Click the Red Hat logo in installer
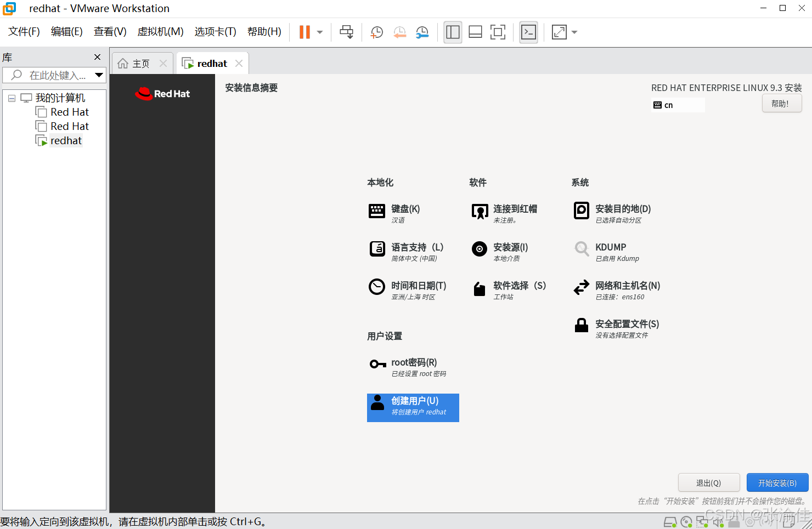The height and width of the screenshot is (529, 812). tap(162, 94)
